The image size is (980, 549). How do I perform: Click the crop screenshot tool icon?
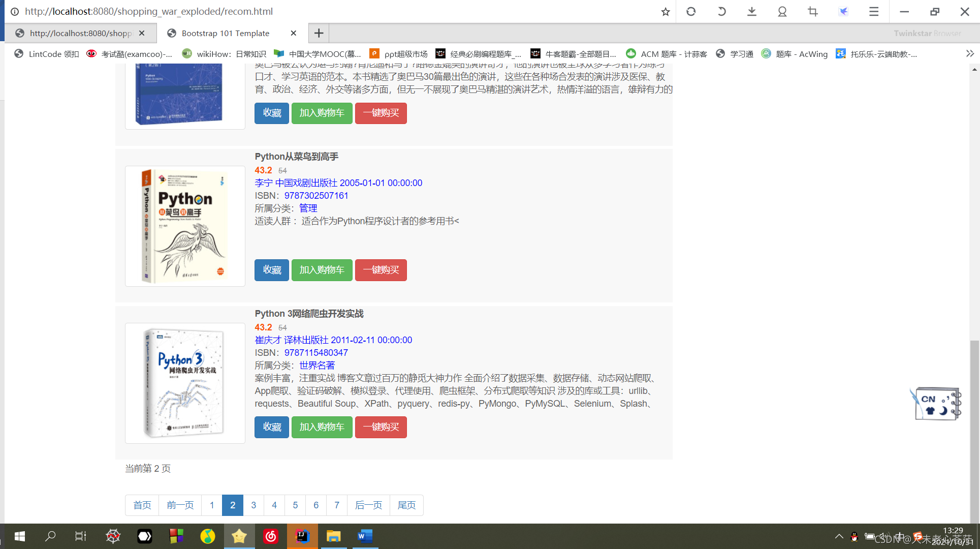[x=813, y=12]
